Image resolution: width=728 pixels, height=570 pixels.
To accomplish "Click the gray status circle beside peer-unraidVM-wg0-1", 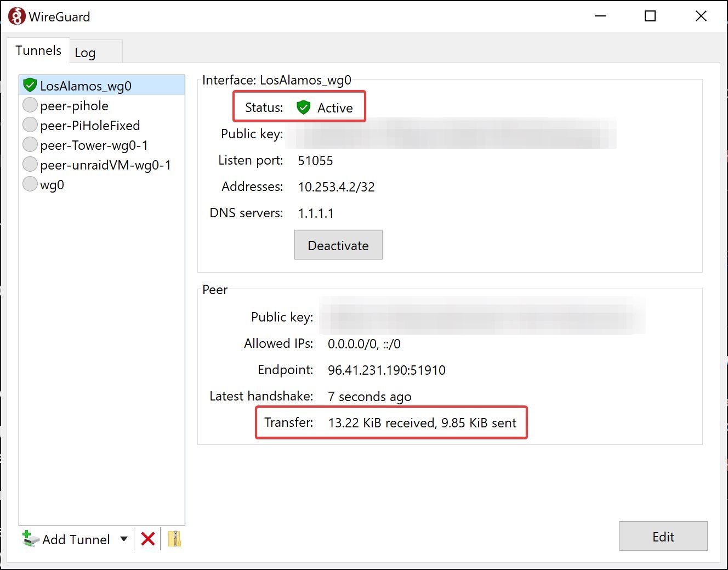I will coord(30,164).
